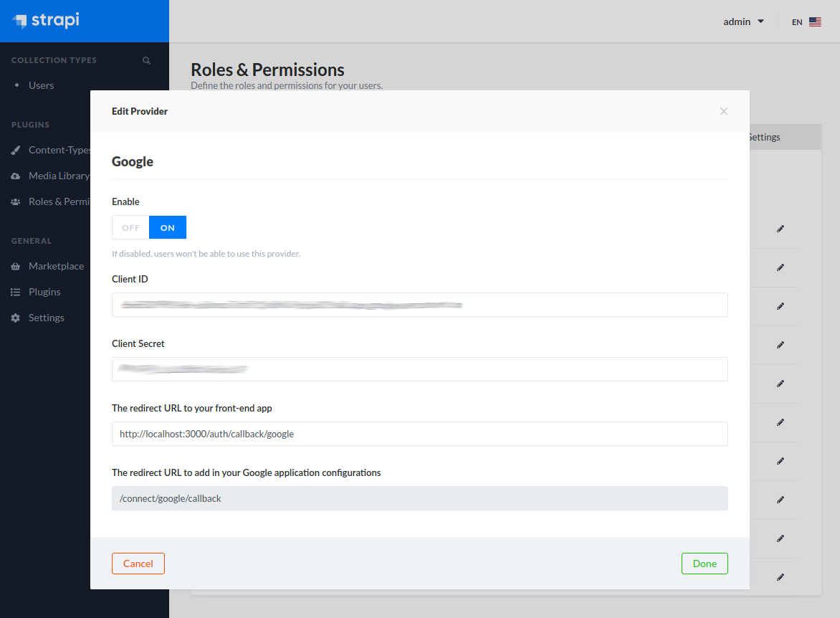Click the "Client ID" label
840x618 pixels.
(x=130, y=280)
